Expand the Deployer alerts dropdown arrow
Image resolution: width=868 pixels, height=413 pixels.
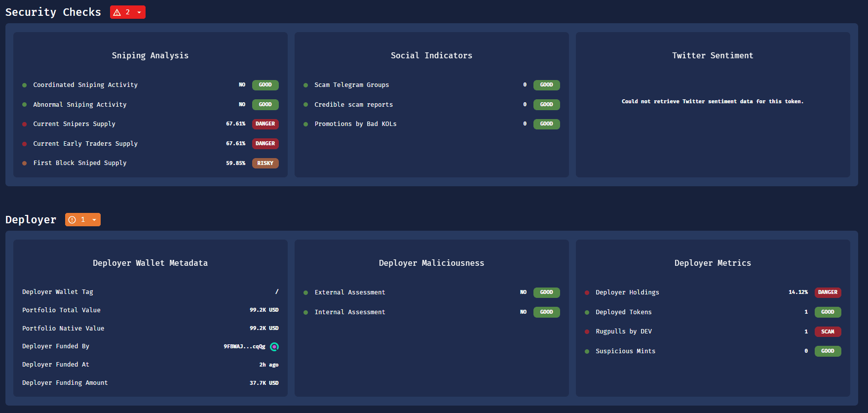tap(94, 220)
